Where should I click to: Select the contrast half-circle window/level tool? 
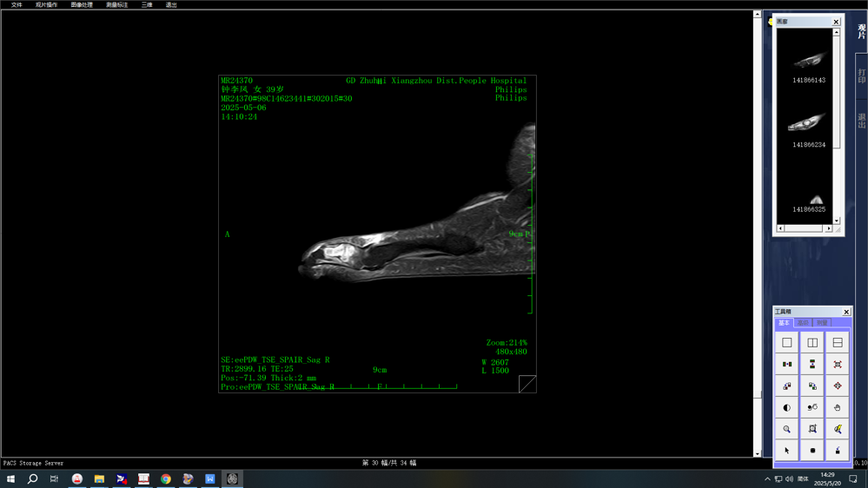(x=786, y=407)
